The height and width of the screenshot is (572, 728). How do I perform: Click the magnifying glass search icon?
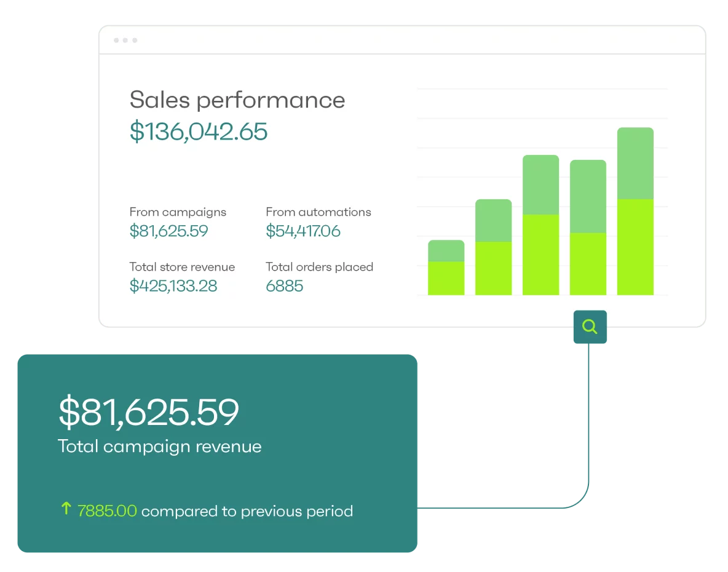590,327
